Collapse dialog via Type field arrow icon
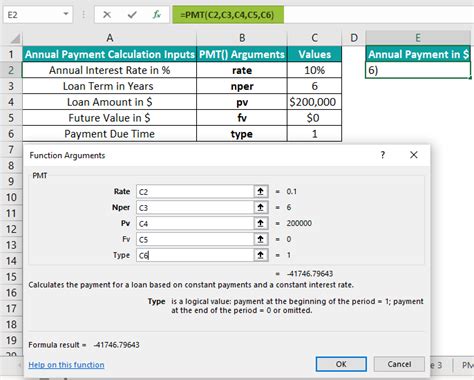 [261, 255]
